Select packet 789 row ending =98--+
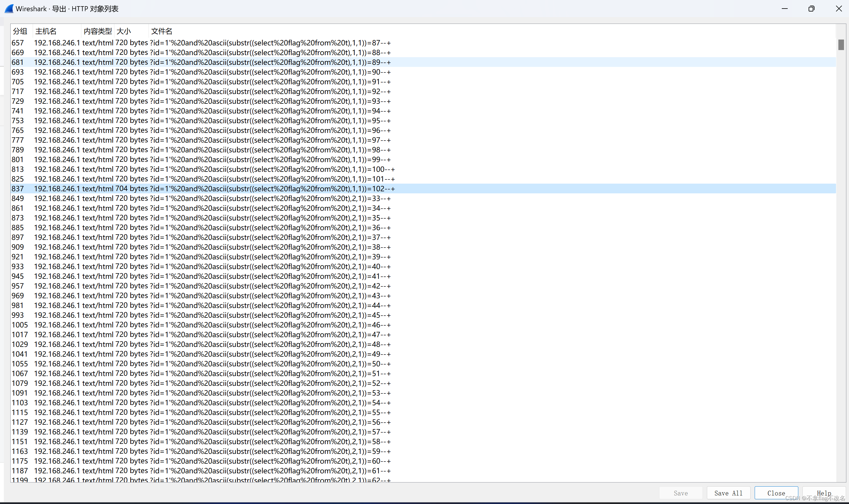Viewport: 849px width, 504px height. [x=423, y=150]
